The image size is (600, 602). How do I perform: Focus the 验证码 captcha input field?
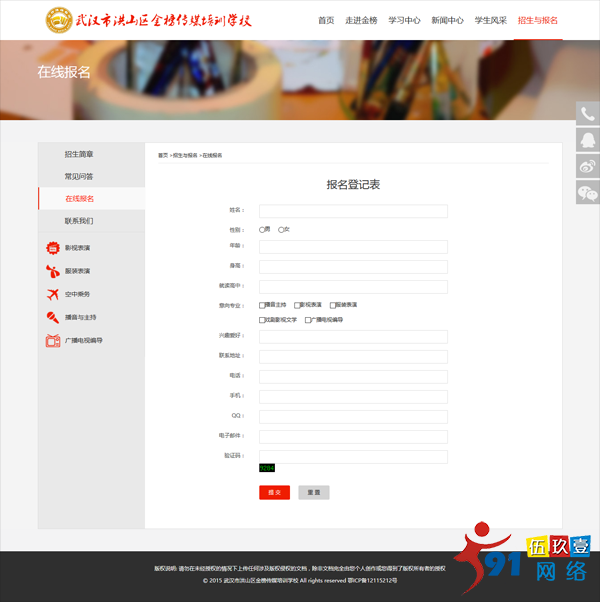tap(353, 456)
